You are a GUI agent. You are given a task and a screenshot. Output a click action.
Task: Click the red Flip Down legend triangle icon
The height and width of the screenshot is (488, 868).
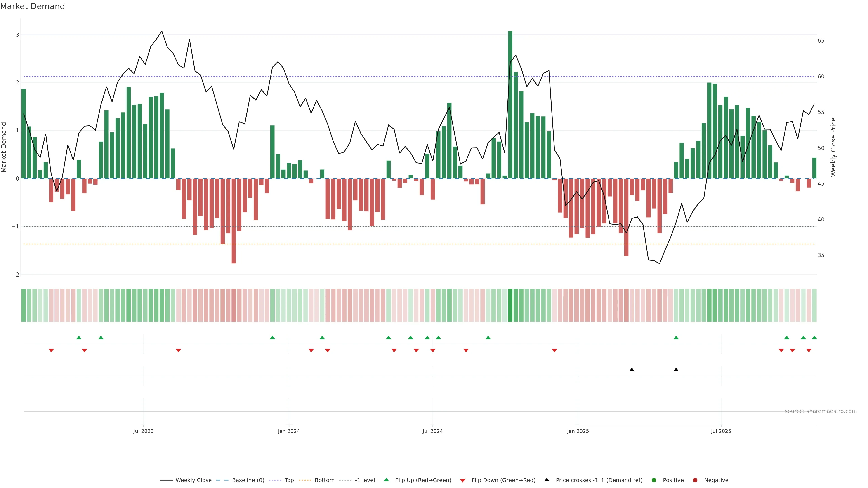coord(463,481)
